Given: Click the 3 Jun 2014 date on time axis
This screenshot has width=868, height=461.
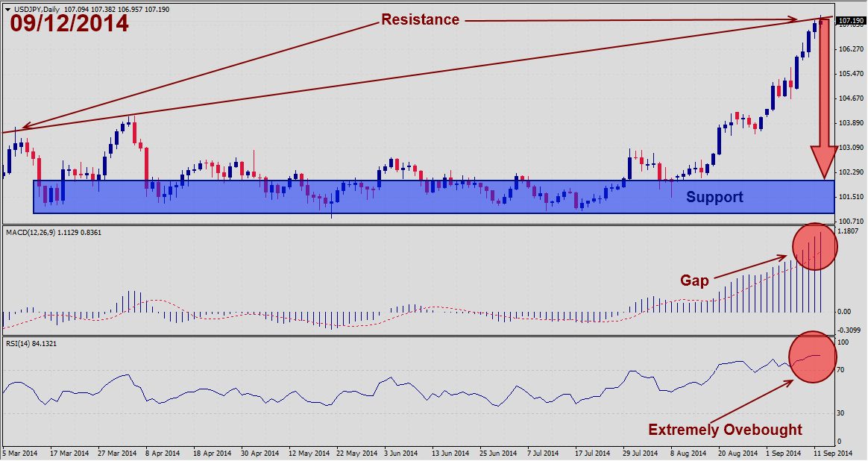Looking at the screenshot, I should pos(399,453).
